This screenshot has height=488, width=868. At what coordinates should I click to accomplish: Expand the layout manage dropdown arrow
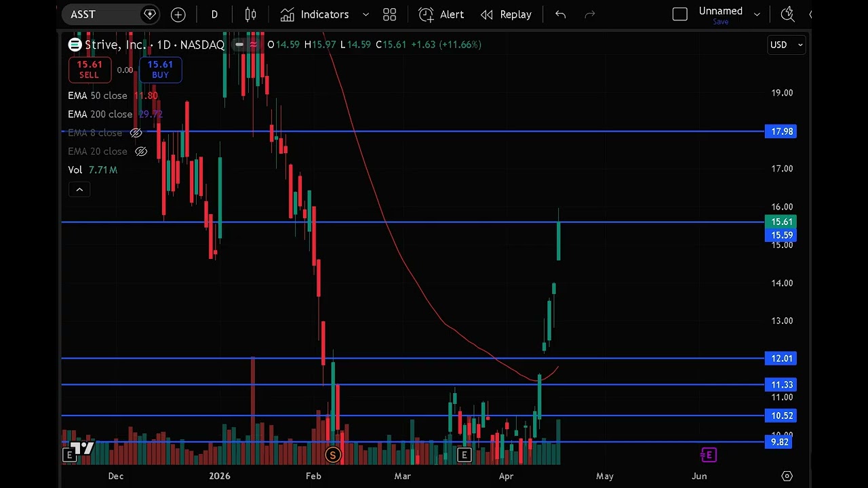[x=757, y=14]
